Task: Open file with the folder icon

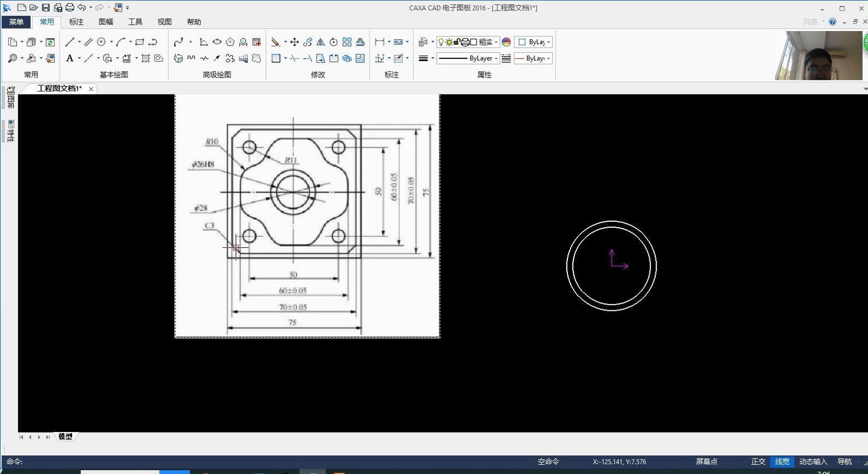Action: click(34, 8)
